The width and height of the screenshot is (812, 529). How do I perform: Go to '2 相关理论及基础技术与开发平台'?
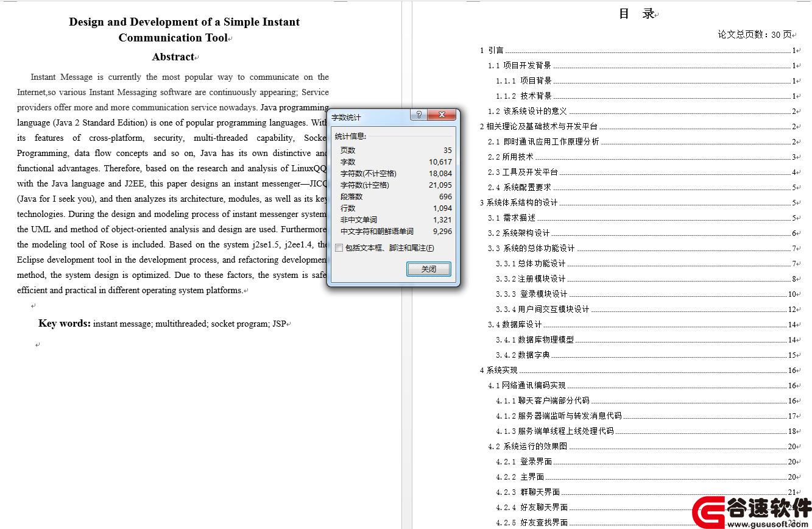pyautogui.click(x=638, y=126)
